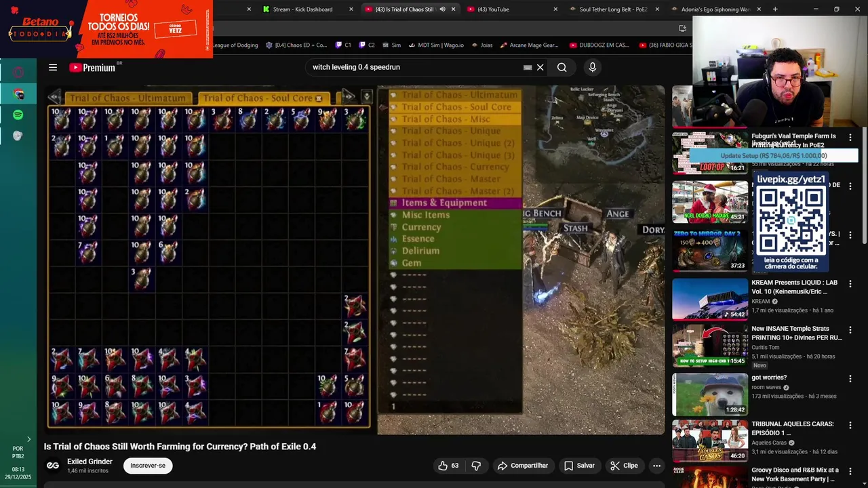The image size is (868, 488).
Task: Open TRIBUNAL AQUELES CARAS thumbnail
Action: 710,441
